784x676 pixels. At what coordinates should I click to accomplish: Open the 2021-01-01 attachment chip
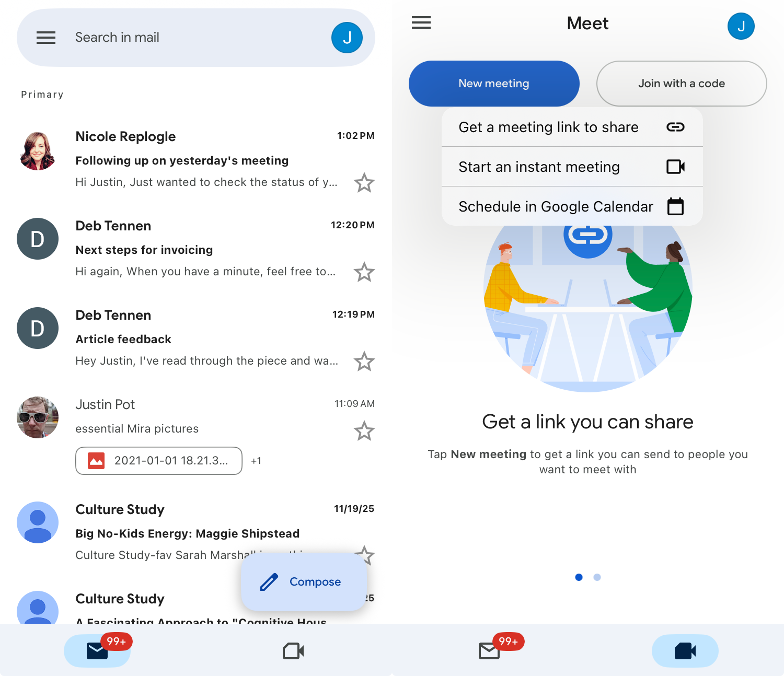pyautogui.click(x=158, y=461)
